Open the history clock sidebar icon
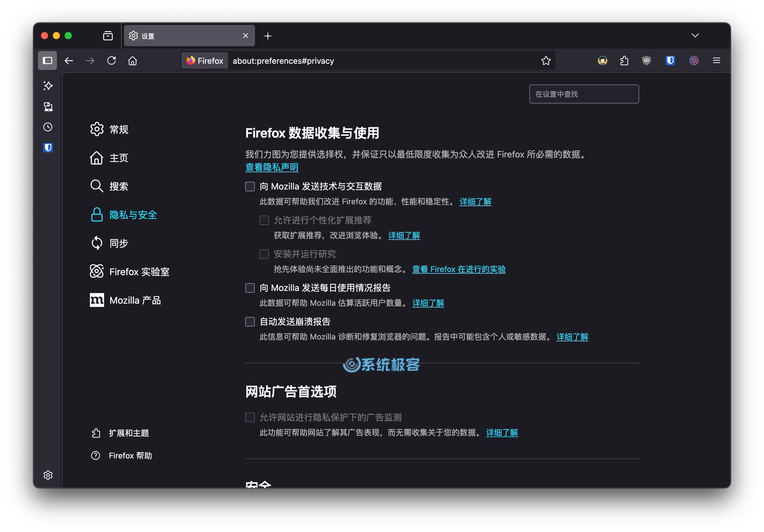 click(48, 127)
